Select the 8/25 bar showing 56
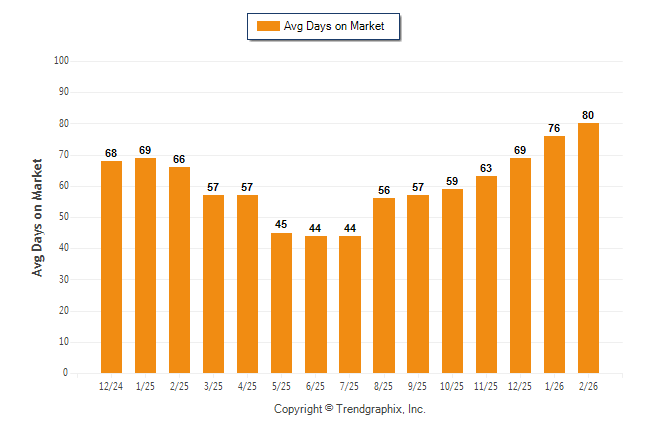Screen dimensions: 646x434 click(383, 285)
